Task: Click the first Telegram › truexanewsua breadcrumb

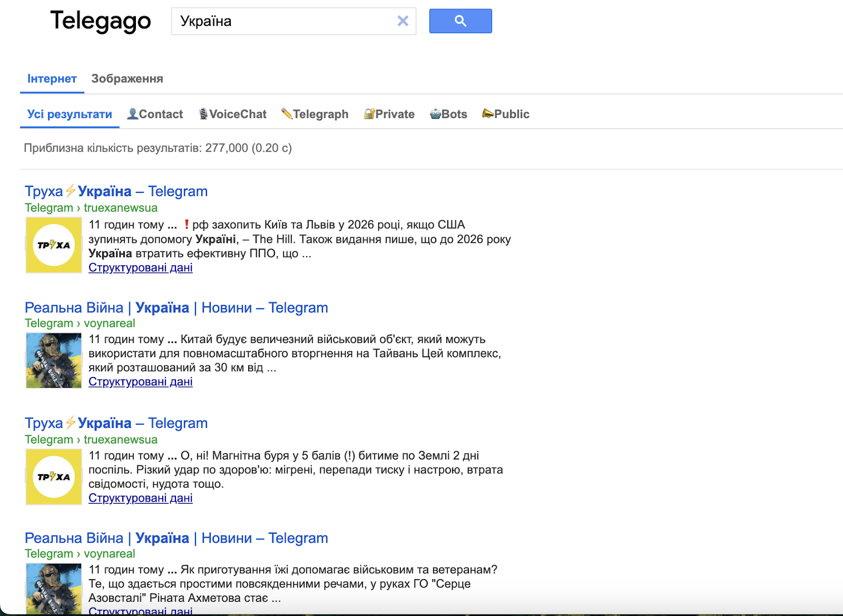Action: (x=91, y=208)
